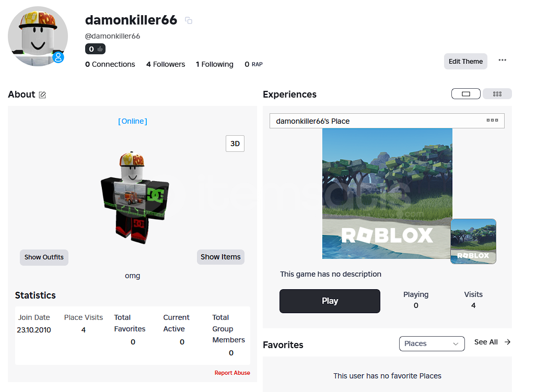Open the 4 Followers list
The width and height of the screenshot is (536, 392).
coord(166,64)
